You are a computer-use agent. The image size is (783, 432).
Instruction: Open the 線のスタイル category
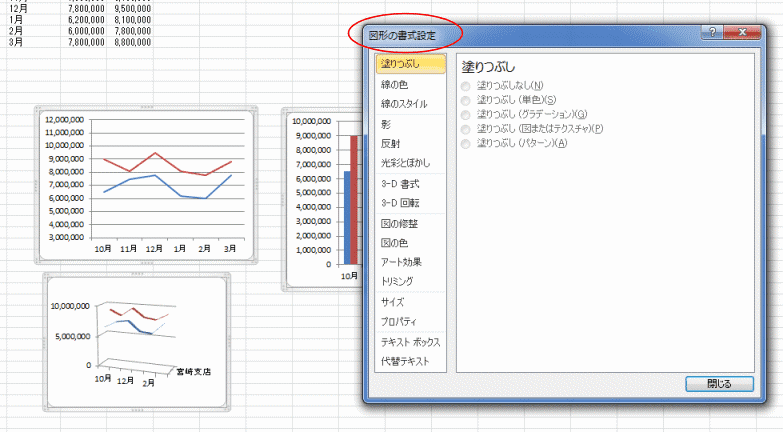pyautogui.click(x=404, y=104)
